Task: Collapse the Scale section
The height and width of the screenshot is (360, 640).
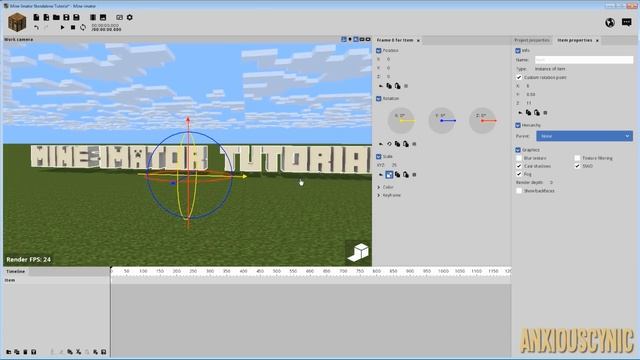Action: [378, 157]
